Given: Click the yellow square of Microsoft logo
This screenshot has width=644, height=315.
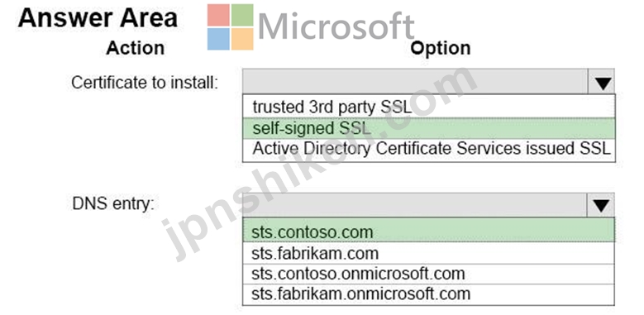Looking at the screenshot, I should click(242, 39).
